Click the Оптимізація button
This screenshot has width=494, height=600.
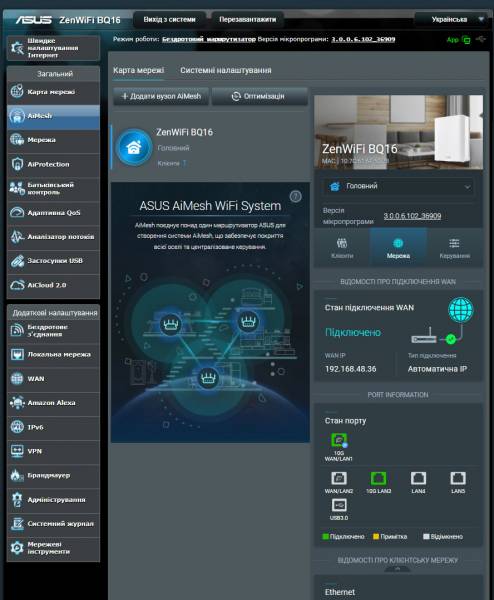[259, 96]
